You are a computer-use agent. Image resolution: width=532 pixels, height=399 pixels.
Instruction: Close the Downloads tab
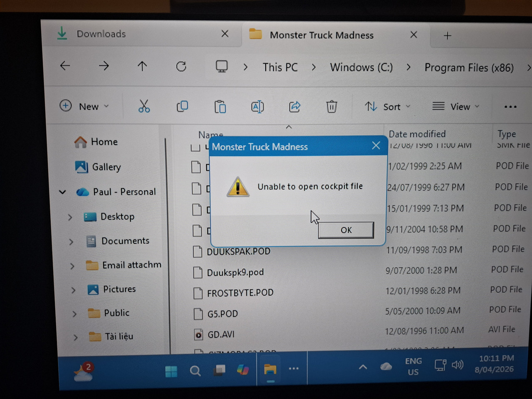point(225,34)
